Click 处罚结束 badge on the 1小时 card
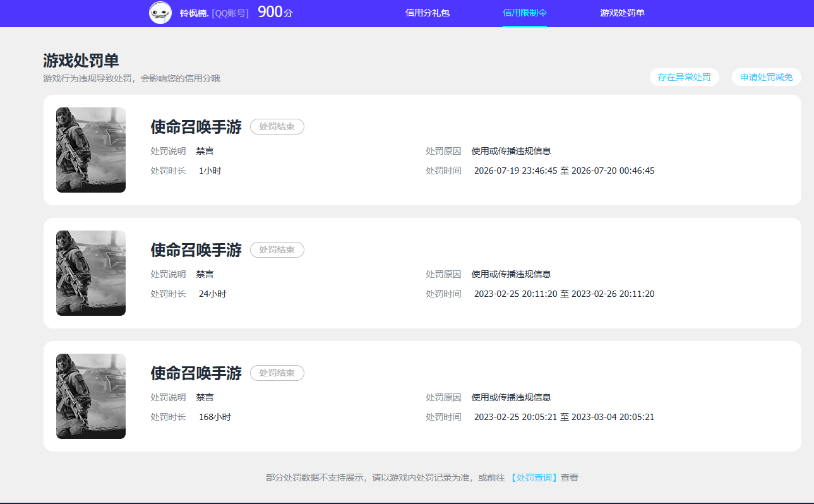 (277, 127)
